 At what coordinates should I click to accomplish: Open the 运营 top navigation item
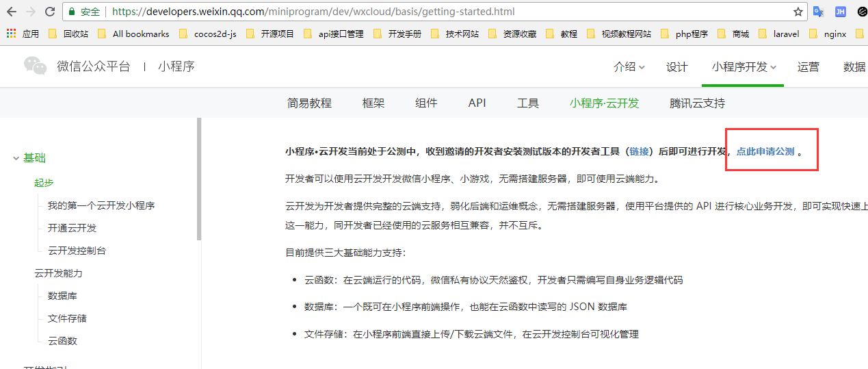(808, 66)
